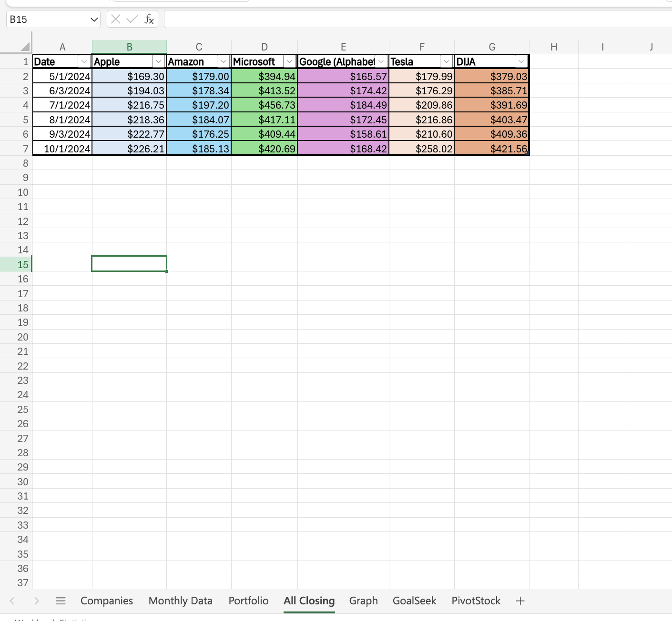
Task: Switch to the Portfolio worksheet
Action: pyautogui.click(x=248, y=601)
